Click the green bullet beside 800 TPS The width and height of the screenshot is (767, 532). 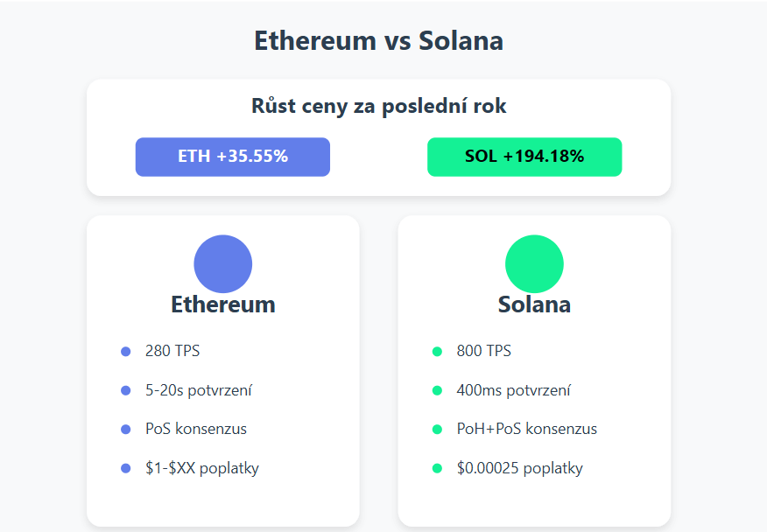point(437,352)
